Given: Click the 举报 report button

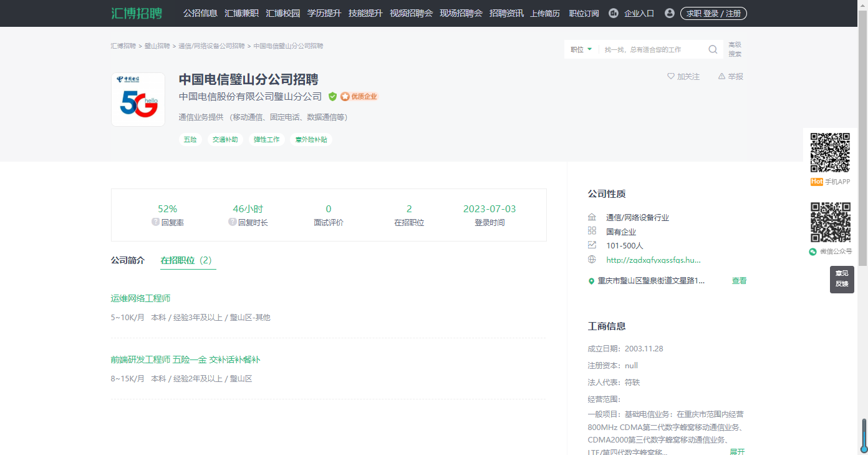Looking at the screenshot, I should click(x=731, y=77).
